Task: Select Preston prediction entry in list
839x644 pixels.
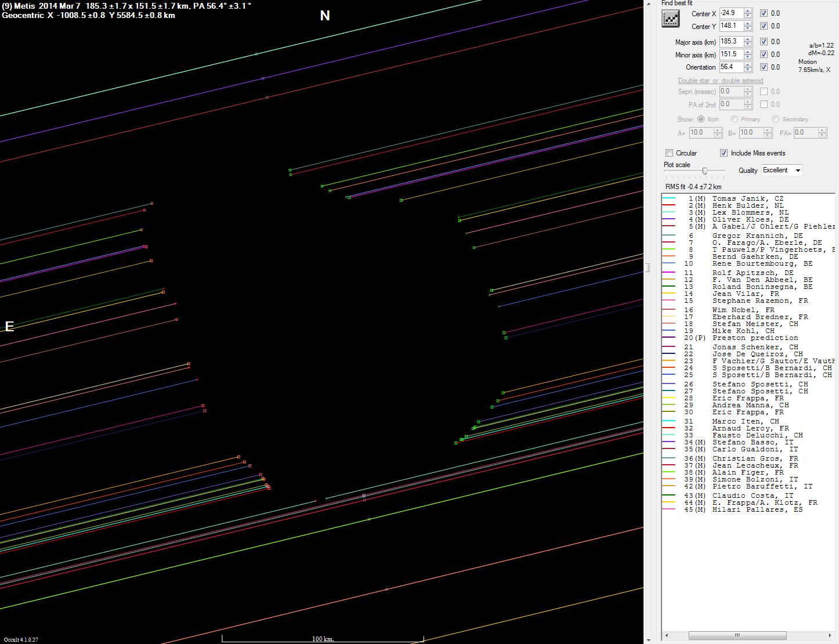Action: [x=755, y=338]
